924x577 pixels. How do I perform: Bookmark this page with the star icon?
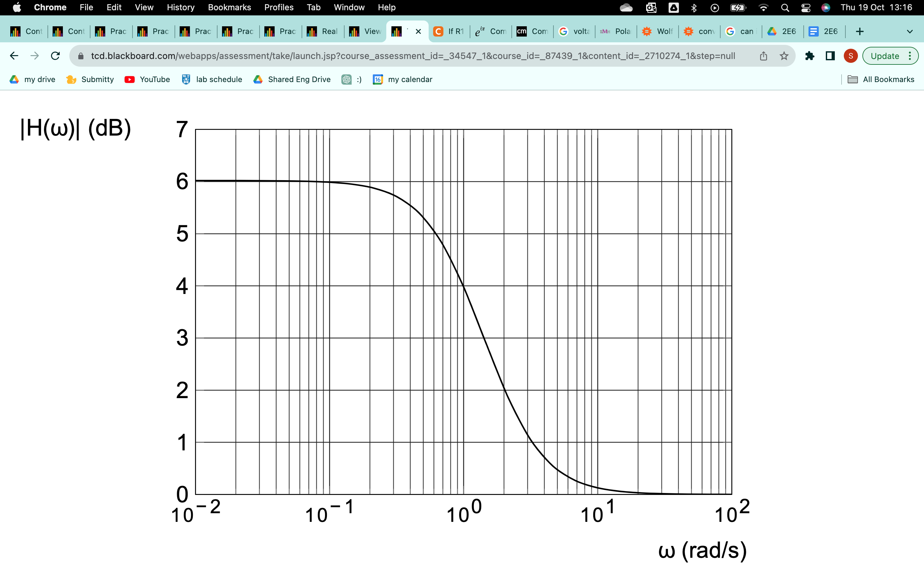click(x=784, y=56)
